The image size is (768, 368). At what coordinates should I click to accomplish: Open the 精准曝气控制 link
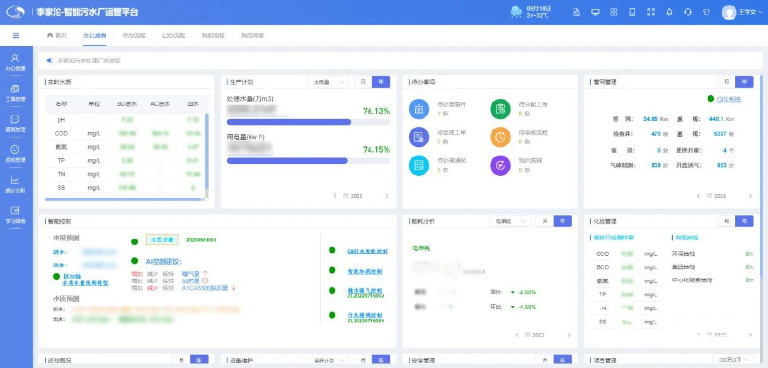tap(364, 290)
